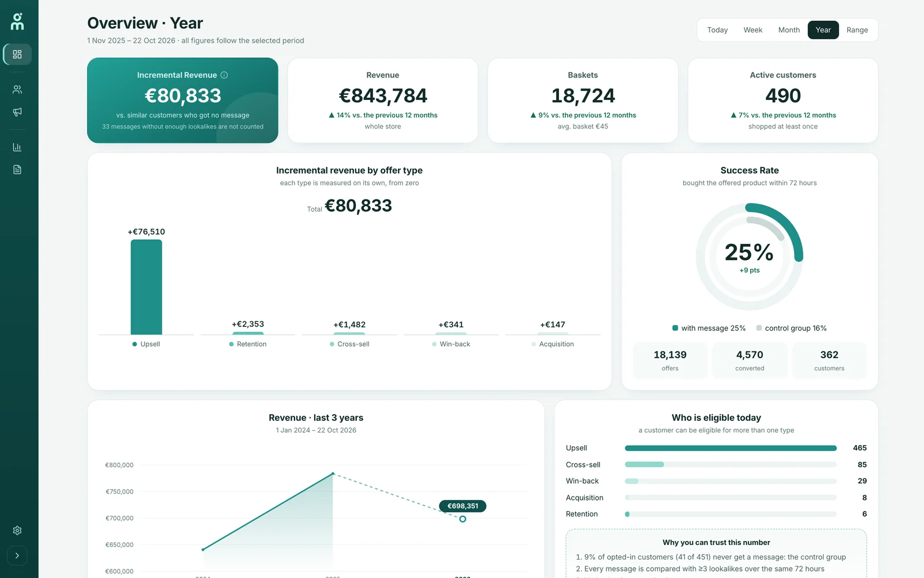The width and height of the screenshot is (924, 578).
Task: Click the 362 customers tile
Action: [x=829, y=360]
